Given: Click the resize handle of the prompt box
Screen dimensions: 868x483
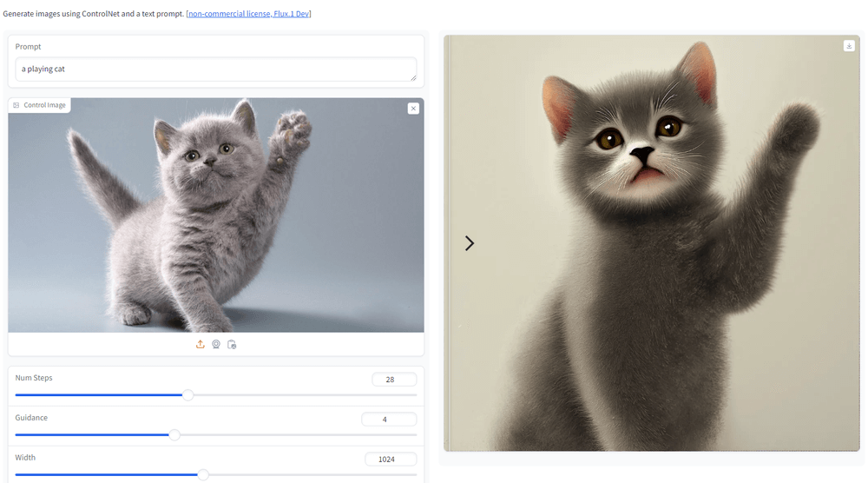Looking at the screenshot, I should [x=413, y=78].
